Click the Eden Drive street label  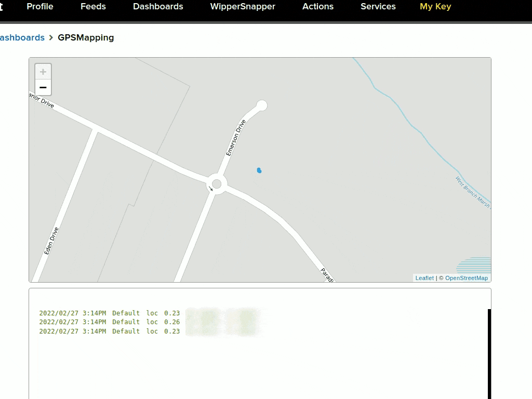51,241
